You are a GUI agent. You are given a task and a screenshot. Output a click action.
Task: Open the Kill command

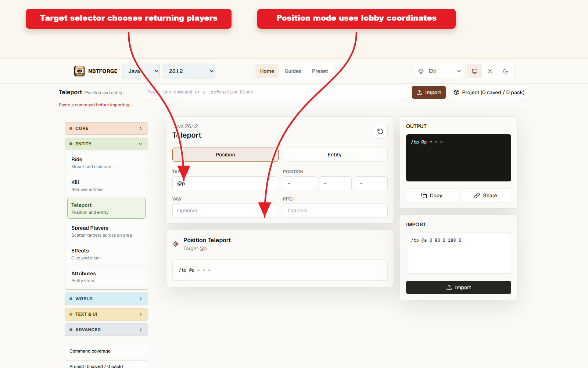tap(106, 185)
